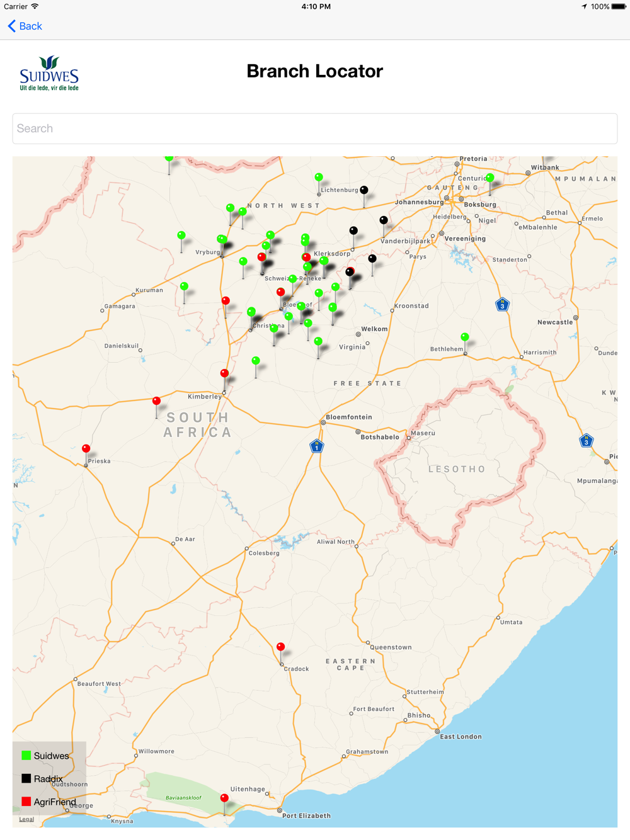630x840 pixels.
Task: Tap the Suidwes logo
Action: click(x=49, y=73)
